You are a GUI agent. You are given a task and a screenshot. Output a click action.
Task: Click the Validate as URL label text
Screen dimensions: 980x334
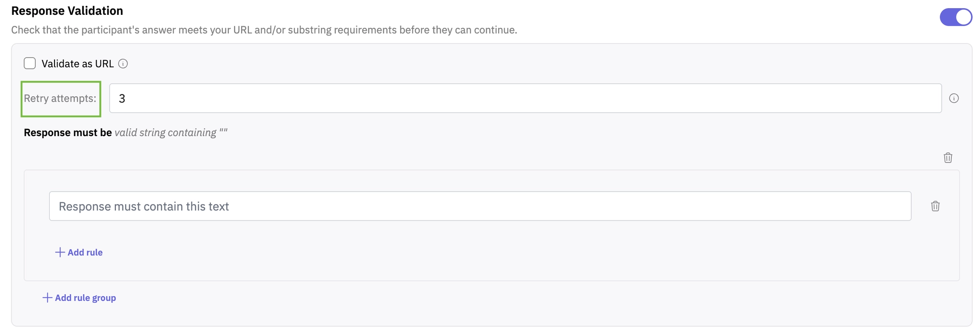pyautogui.click(x=78, y=64)
